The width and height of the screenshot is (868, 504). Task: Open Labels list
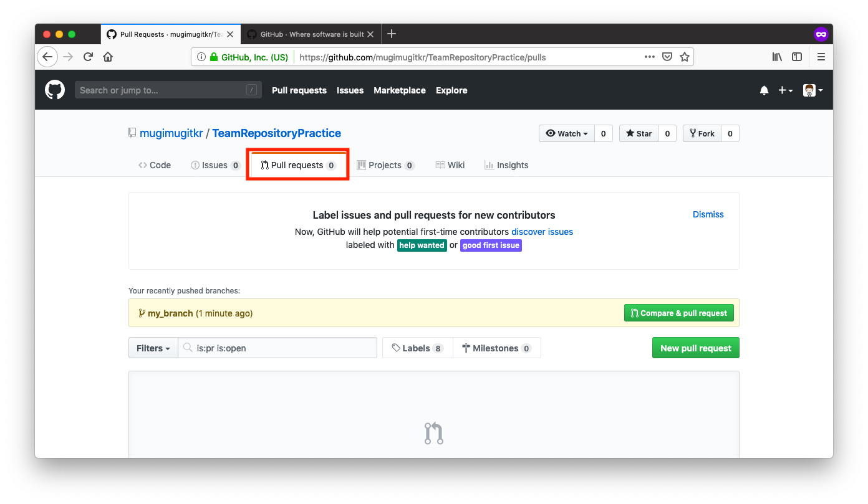click(418, 348)
